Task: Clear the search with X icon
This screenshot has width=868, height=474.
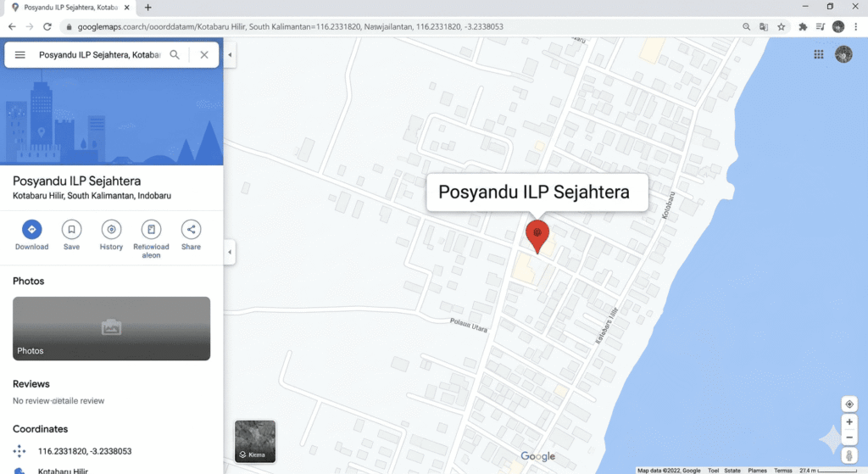Action: click(x=204, y=55)
